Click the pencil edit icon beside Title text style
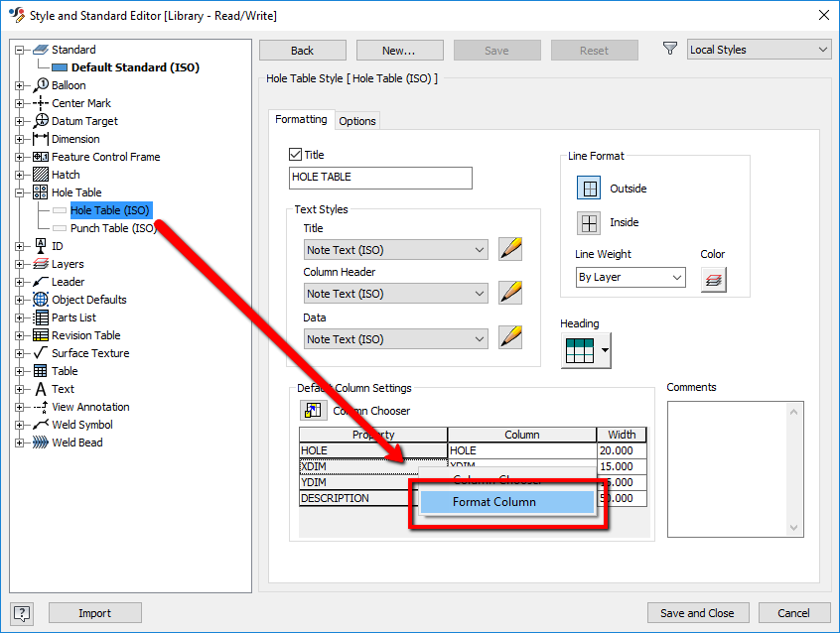840x633 pixels. click(x=509, y=249)
